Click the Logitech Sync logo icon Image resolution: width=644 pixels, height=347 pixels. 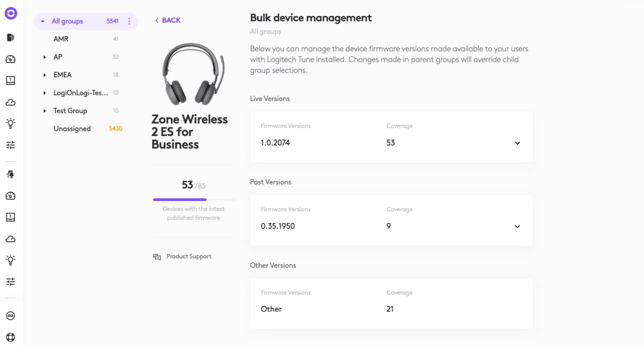tap(11, 13)
